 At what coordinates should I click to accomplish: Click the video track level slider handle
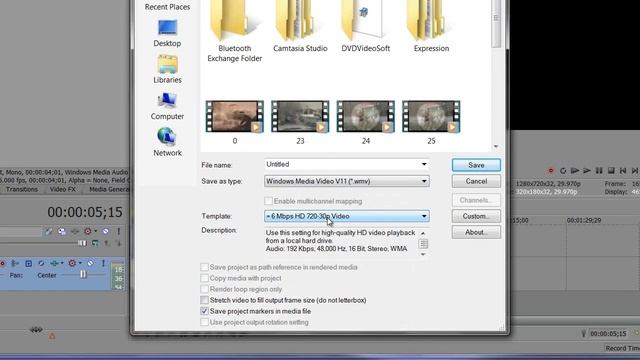(82, 243)
